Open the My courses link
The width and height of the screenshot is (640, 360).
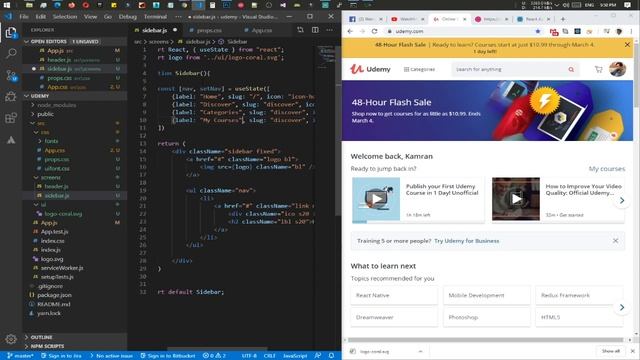(607, 169)
